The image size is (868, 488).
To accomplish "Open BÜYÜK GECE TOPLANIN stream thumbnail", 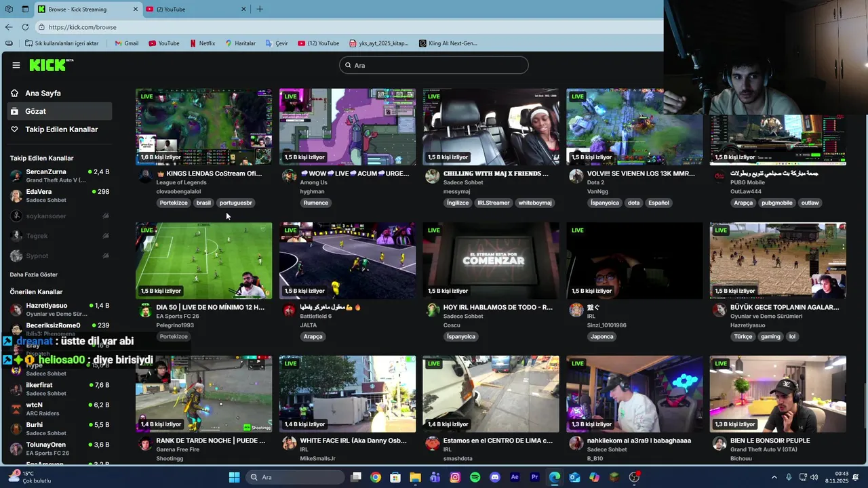I will coord(778,261).
